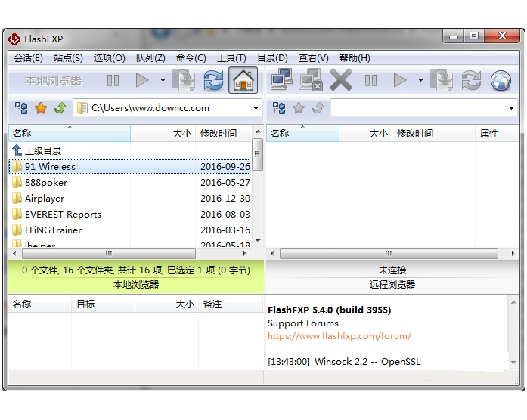The height and width of the screenshot is (420, 527).
Task: Click the local list vertical scrollbar thumb
Action: (257, 154)
